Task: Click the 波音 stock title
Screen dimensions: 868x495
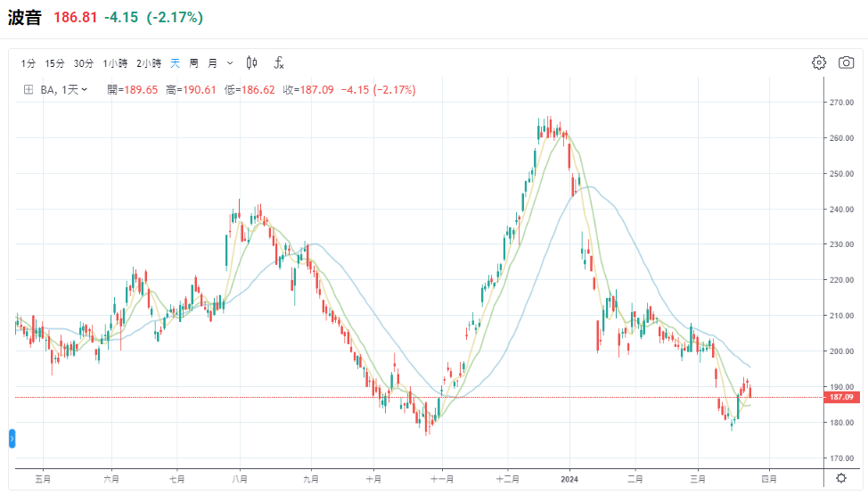Action: pos(24,17)
